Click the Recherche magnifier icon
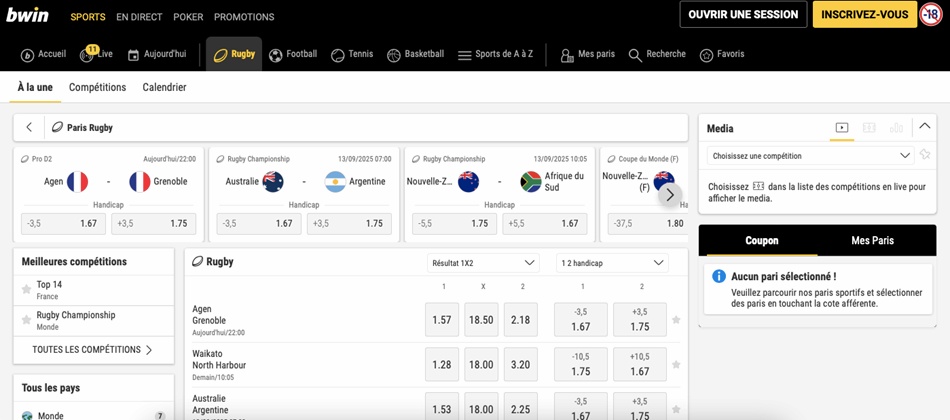The image size is (950, 420). [635, 55]
